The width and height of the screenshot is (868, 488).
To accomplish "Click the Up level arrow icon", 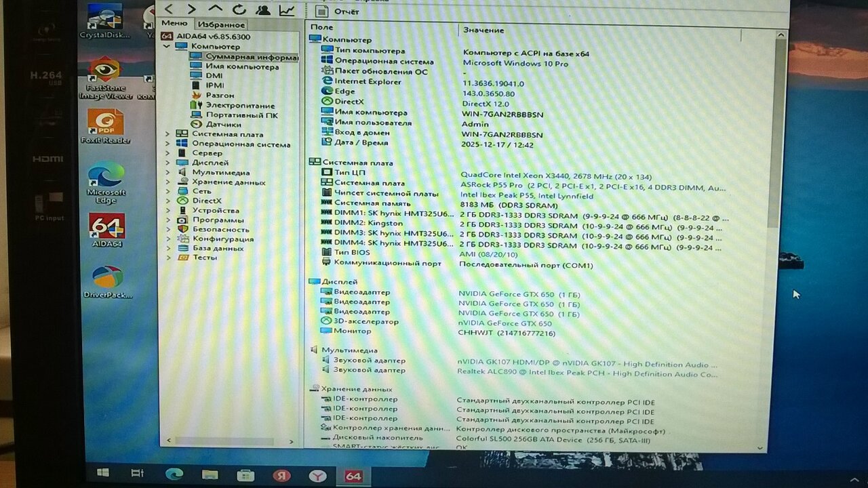I will pos(216,9).
